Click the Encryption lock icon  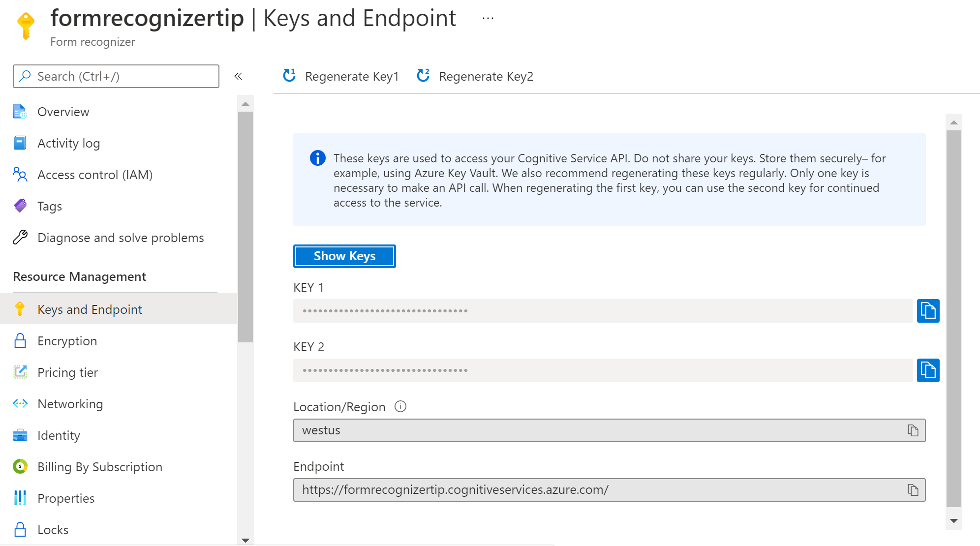point(20,341)
